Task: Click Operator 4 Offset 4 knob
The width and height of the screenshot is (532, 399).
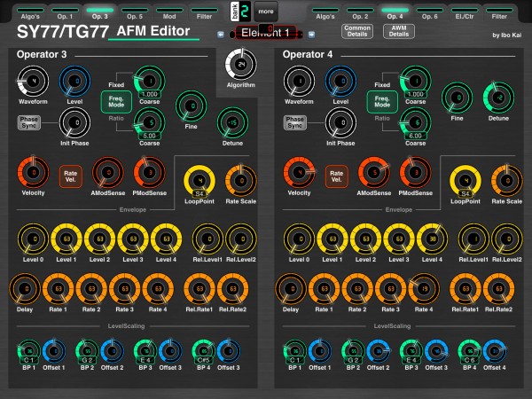Action: click(495, 351)
